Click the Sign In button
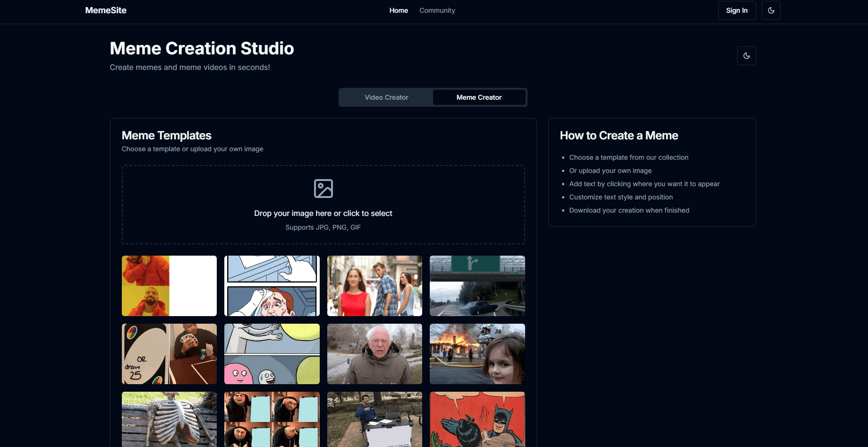The image size is (868, 447). point(736,10)
